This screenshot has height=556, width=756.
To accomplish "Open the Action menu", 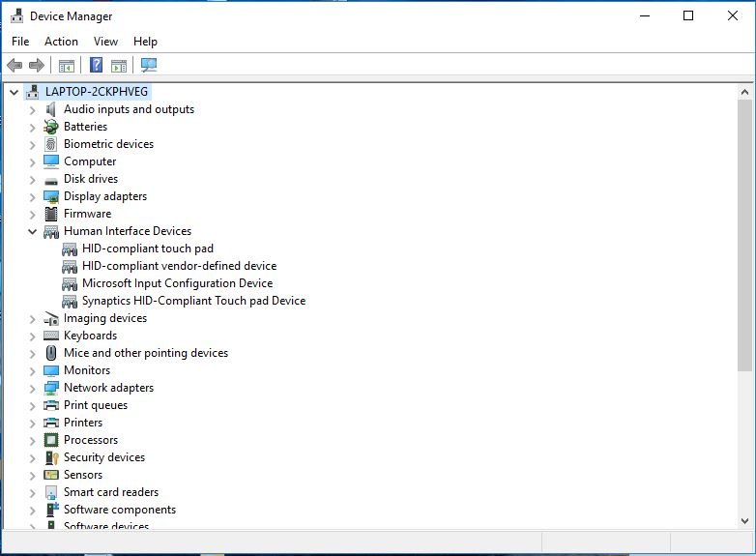I will (61, 42).
